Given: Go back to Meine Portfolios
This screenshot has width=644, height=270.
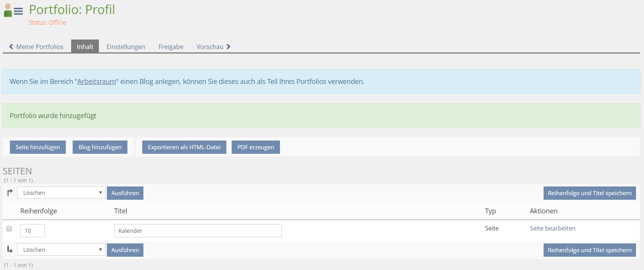Looking at the screenshot, I should (x=40, y=47).
